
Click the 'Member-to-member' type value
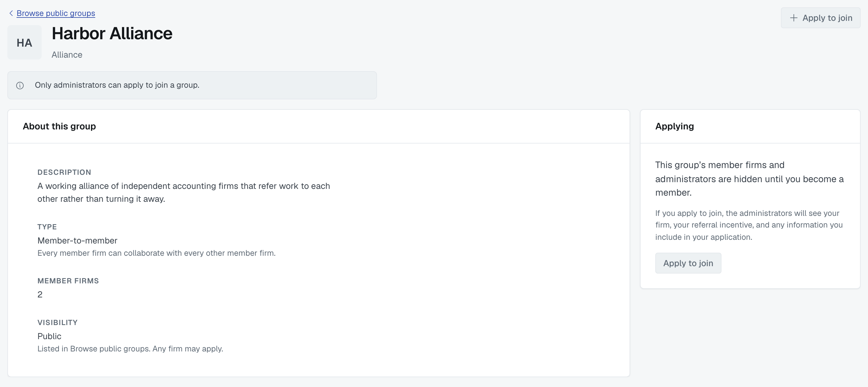(x=77, y=240)
